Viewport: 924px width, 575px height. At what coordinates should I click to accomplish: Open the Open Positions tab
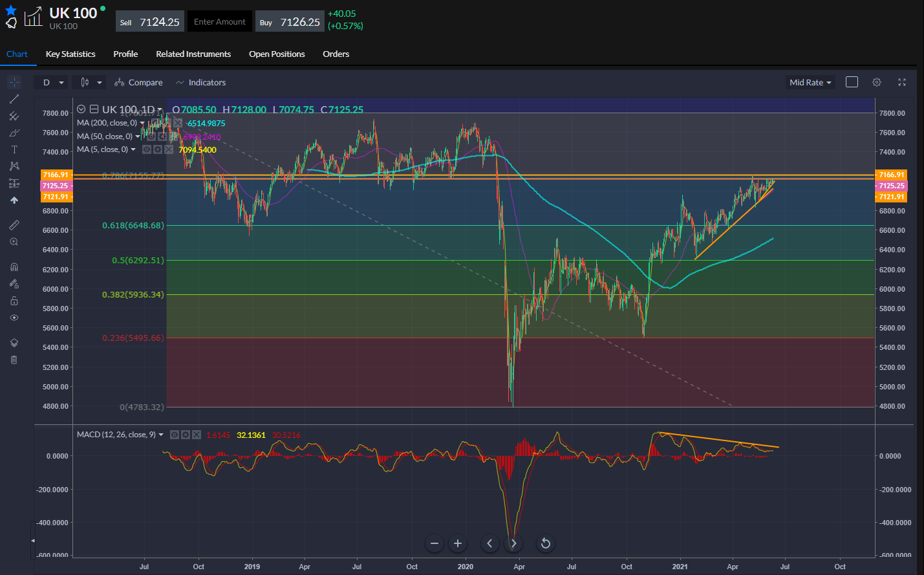(277, 54)
